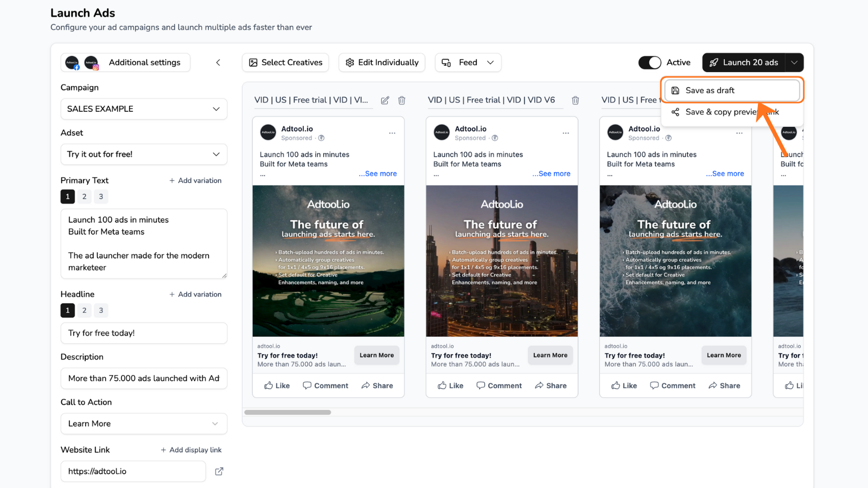Click Share on the third ad preview
Image resolution: width=868 pixels, height=488 pixels.
tap(724, 386)
